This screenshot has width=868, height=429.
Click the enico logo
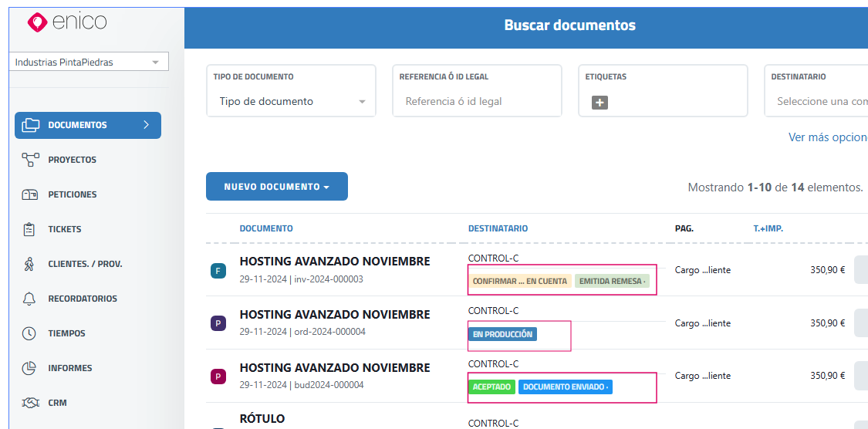pos(66,22)
